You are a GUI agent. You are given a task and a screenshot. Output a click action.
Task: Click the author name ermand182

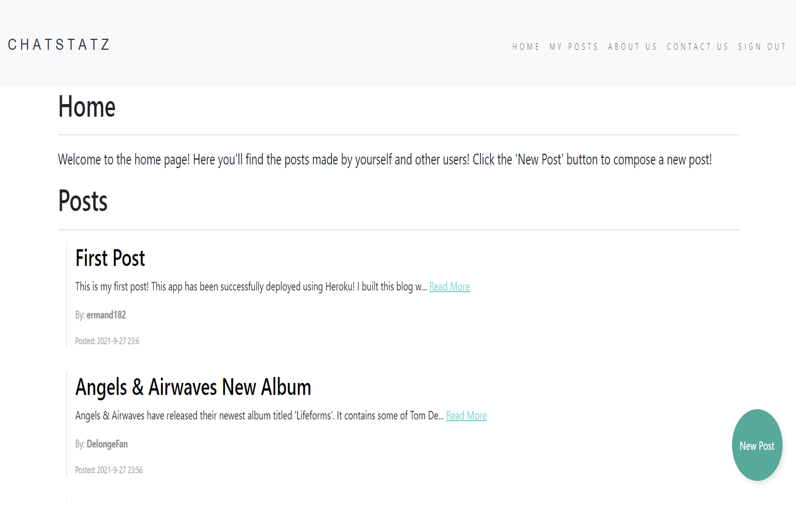point(106,315)
